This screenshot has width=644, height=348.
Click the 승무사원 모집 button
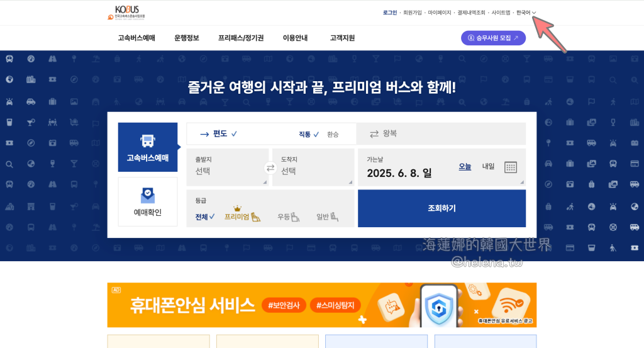493,38
